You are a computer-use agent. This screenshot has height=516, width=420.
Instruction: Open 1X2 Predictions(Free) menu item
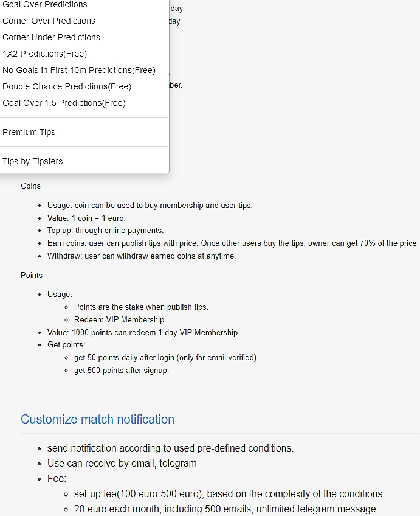click(x=45, y=54)
